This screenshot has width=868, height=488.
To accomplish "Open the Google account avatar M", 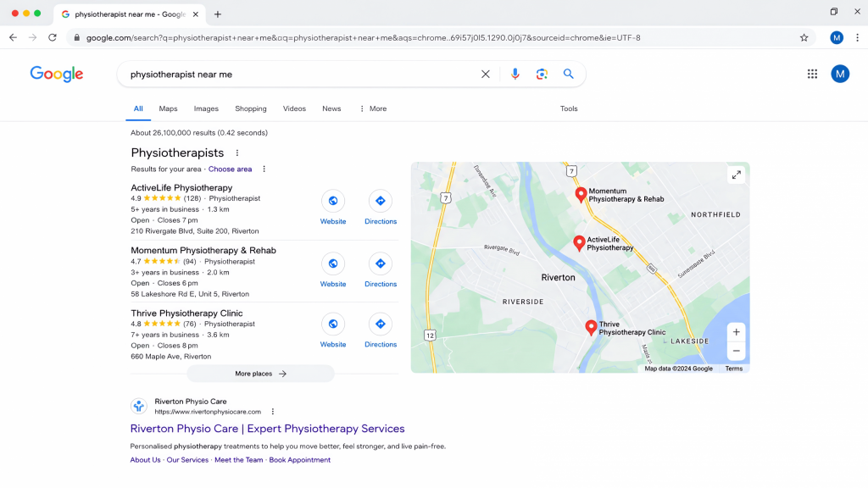I will pos(840,74).
